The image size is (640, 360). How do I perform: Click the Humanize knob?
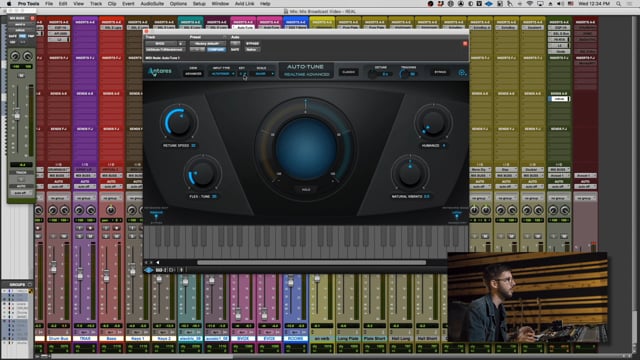433,122
